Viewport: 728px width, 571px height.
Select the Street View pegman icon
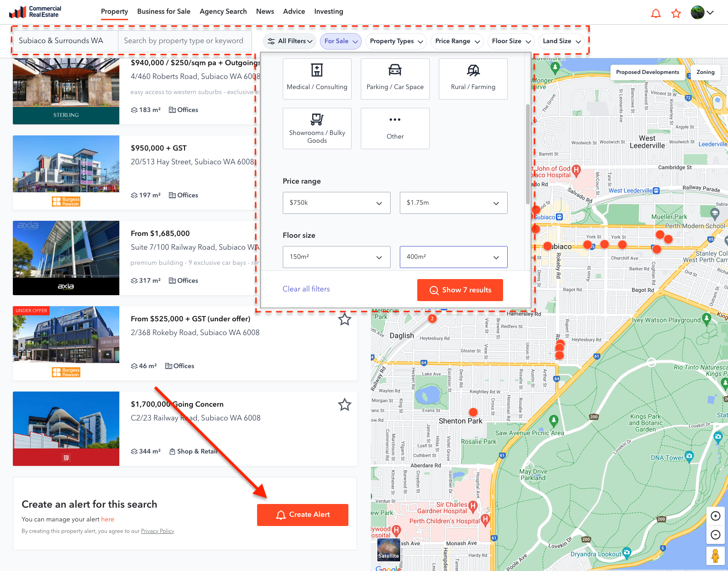coord(715,556)
